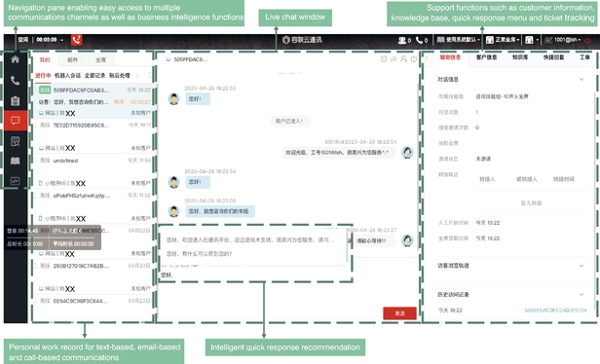
Task: Open the activity monitor chart sidebar icon
Action: [x=15, y=181]
